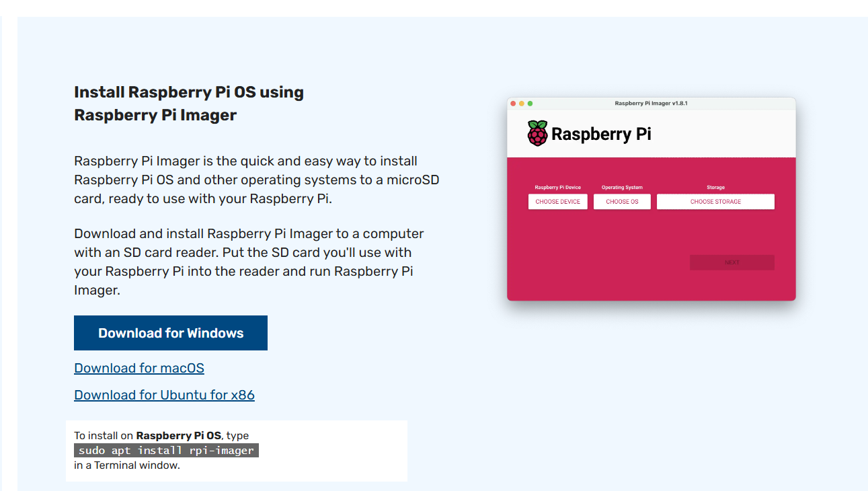Screen dimensions: 868x491
Task: Select the Raspberry Pi Imager screenshot thumbnail
Action: (x=652, y=199)
